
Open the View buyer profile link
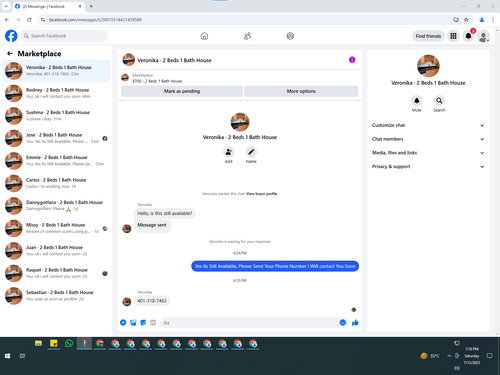pos(261,194)
